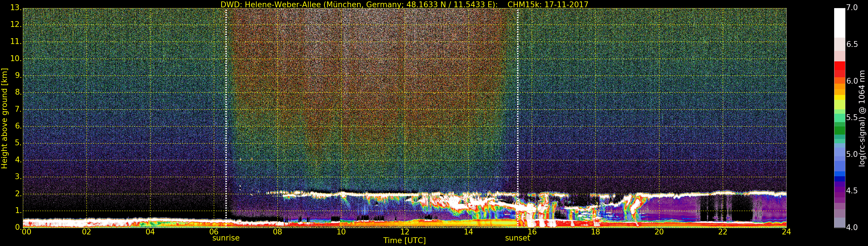Click the 12 tick on the time axis
The height and width of the screenshot is (246, 868).
pyautogui.click(x=405, y=232)
